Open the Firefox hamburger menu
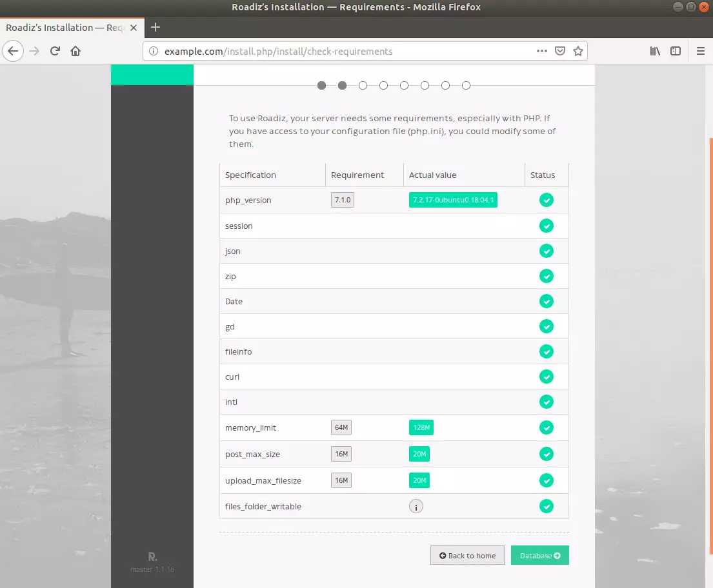Image resolution: width=713 pixels, height=588 pixels. coord(701,51)
